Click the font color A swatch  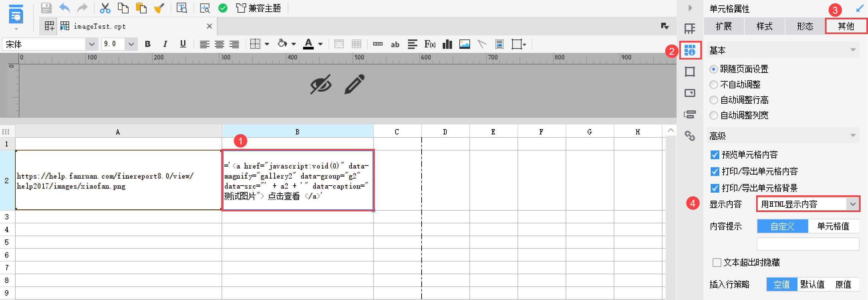coord(308,44)
